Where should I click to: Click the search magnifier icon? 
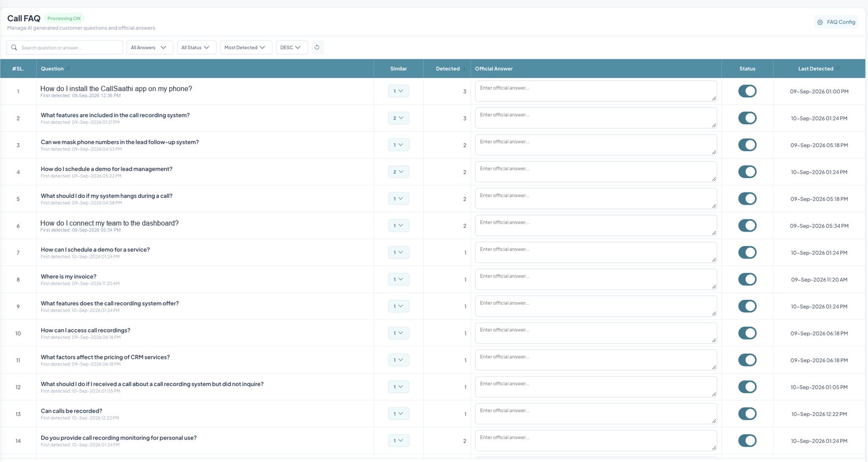pyautogui.click(x=14, y=48)
